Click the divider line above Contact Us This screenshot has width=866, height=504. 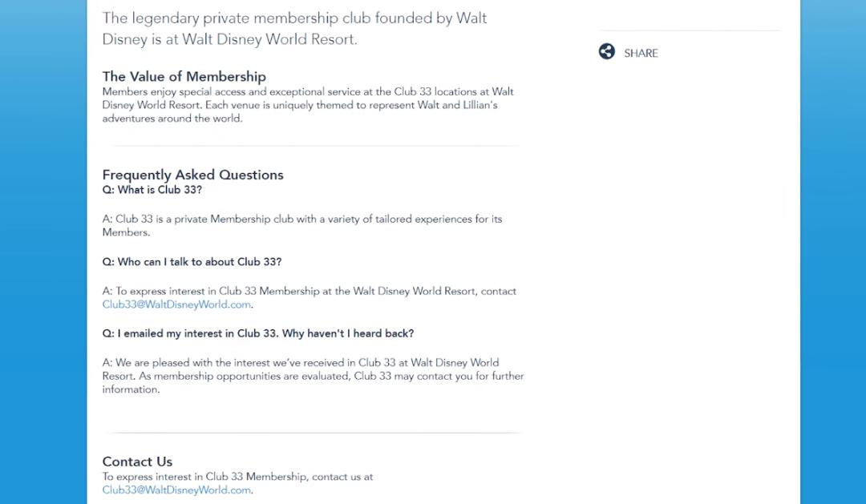tap(312, 433)
